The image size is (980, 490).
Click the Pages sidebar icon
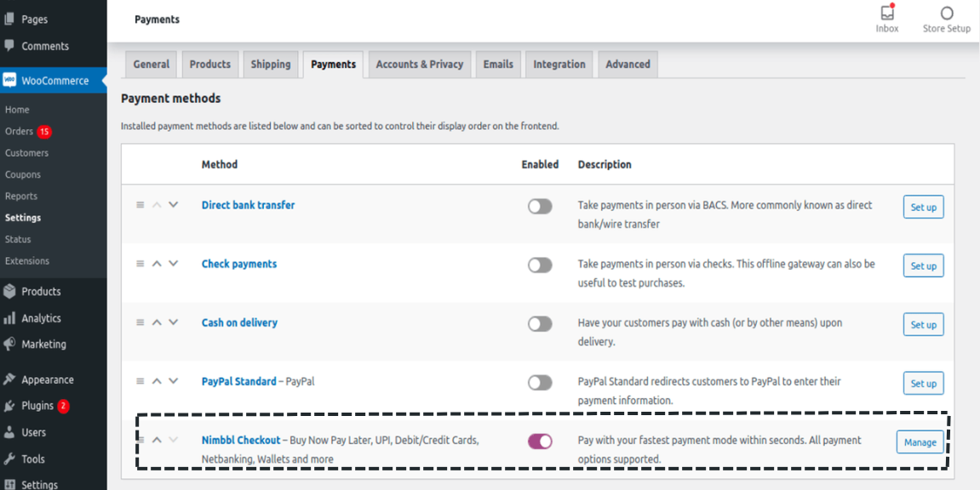(x=9, y=20)
